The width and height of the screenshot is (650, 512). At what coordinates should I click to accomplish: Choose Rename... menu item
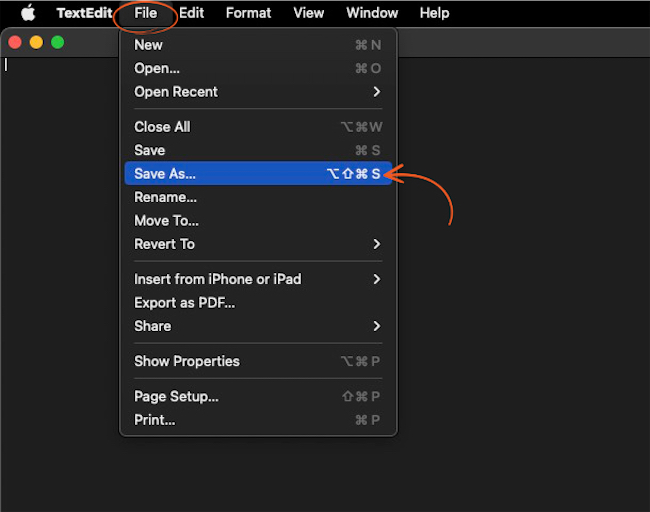pyautogui.click(x=258, y=197)
